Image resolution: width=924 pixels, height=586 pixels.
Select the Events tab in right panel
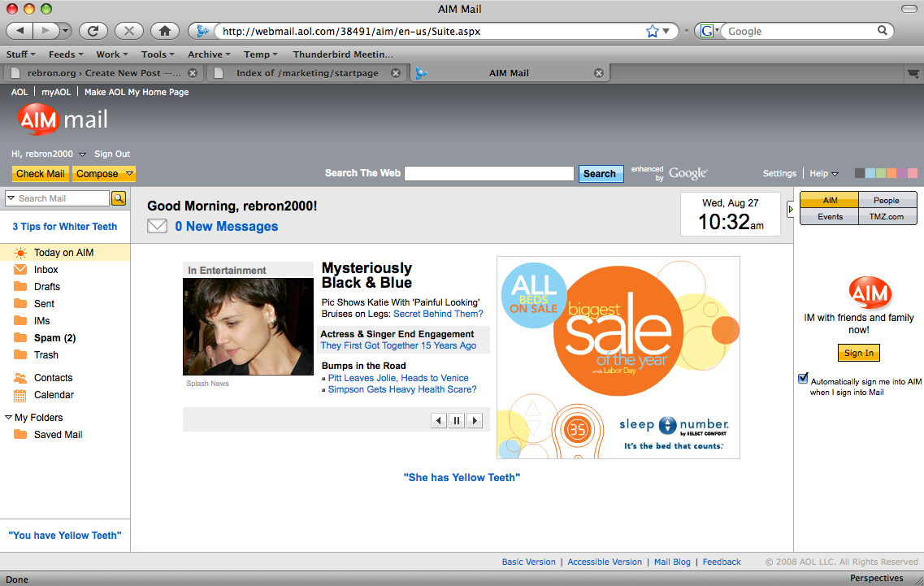(x=830, y=217)
